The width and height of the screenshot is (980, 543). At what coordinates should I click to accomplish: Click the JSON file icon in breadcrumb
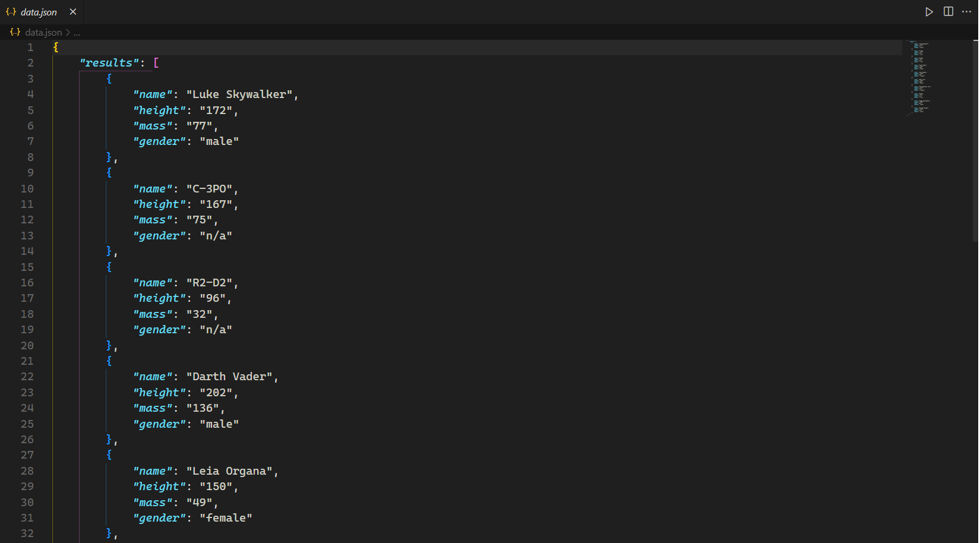pos(15,32)
